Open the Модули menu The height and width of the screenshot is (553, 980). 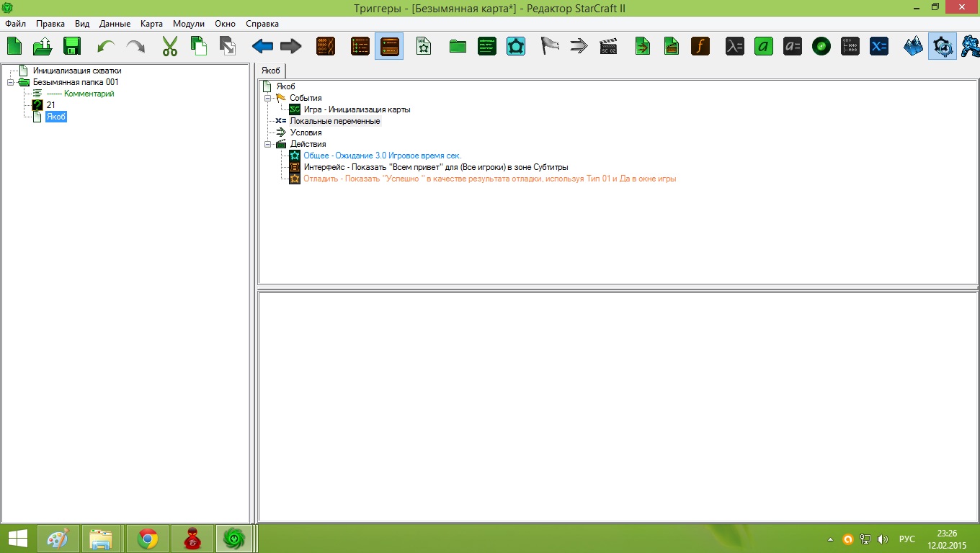pos(189,24)
